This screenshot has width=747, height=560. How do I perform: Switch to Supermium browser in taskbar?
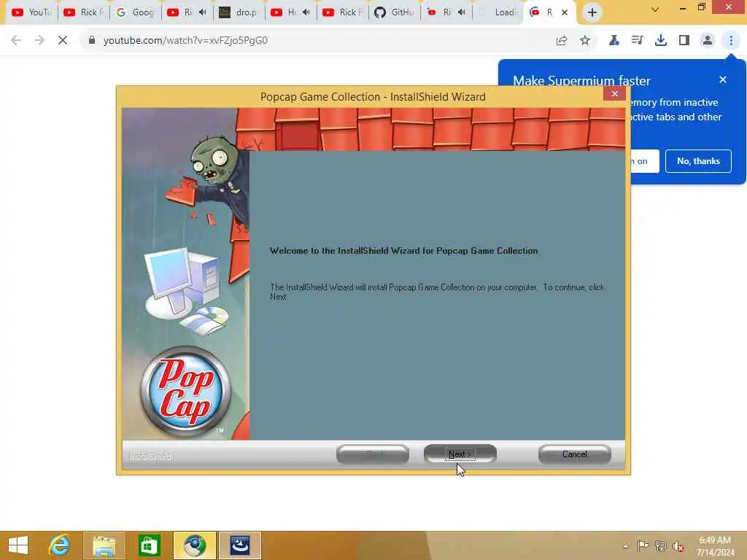pos(195,545)
